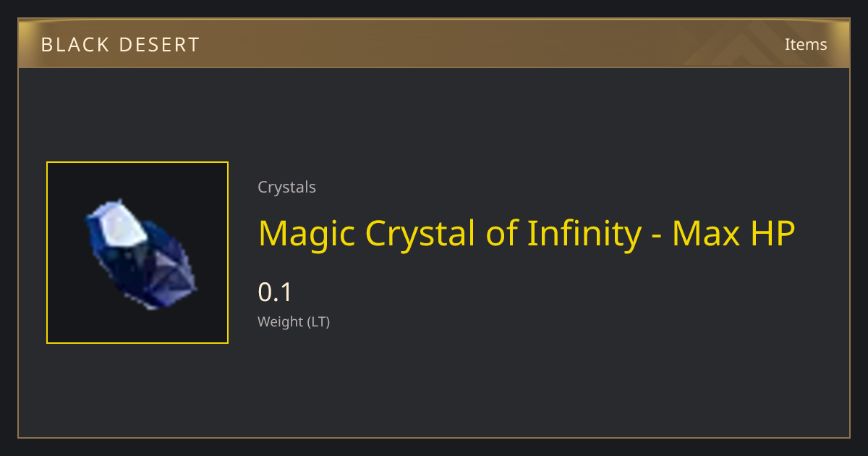
Task: Click the BLACK DESERT header title
Action: (120, 45)
